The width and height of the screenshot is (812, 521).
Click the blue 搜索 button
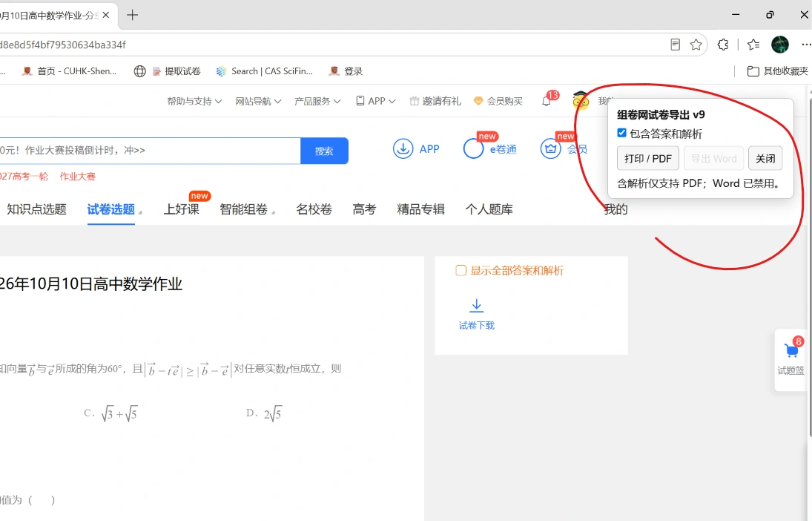coord(324,151)
